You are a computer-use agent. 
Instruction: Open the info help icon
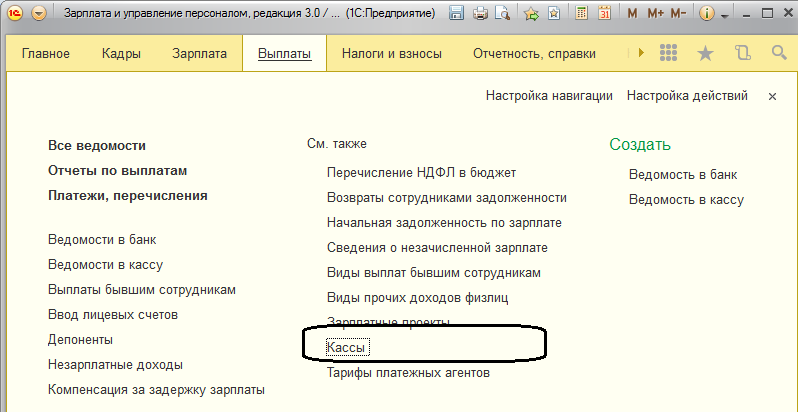pyautogui.click(x=706, y=14)
